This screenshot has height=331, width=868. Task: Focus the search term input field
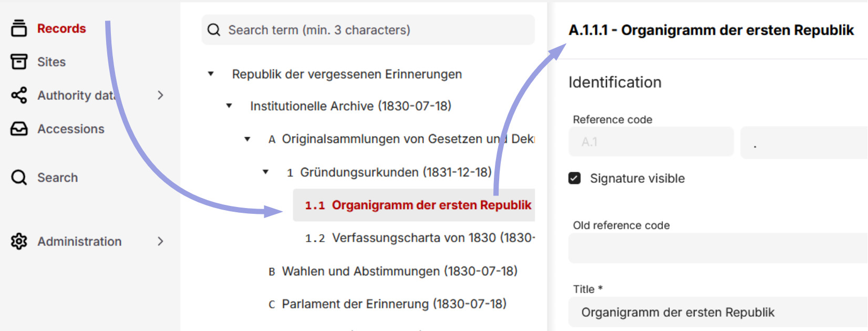(368, 30)
